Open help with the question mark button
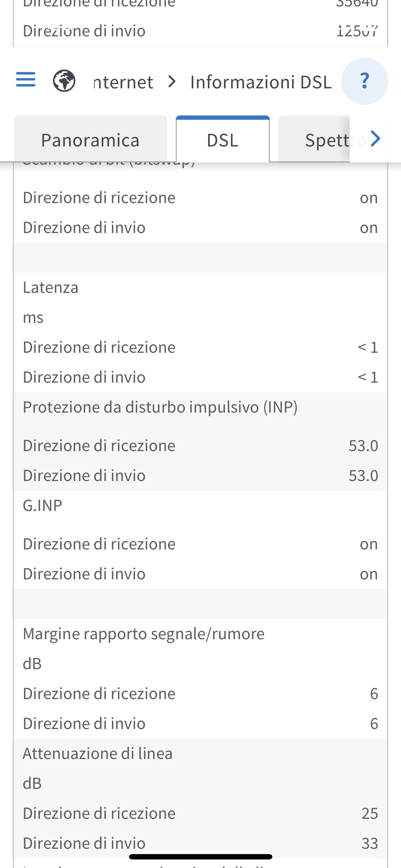 tap(364, 81)
